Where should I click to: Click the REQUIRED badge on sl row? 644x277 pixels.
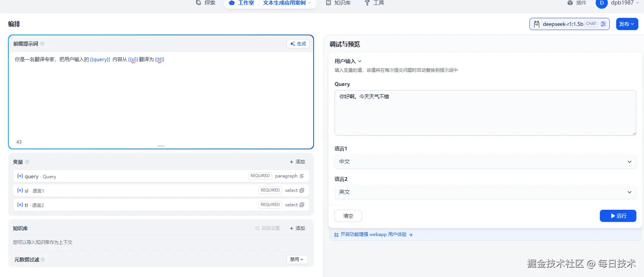coord(270,190)
